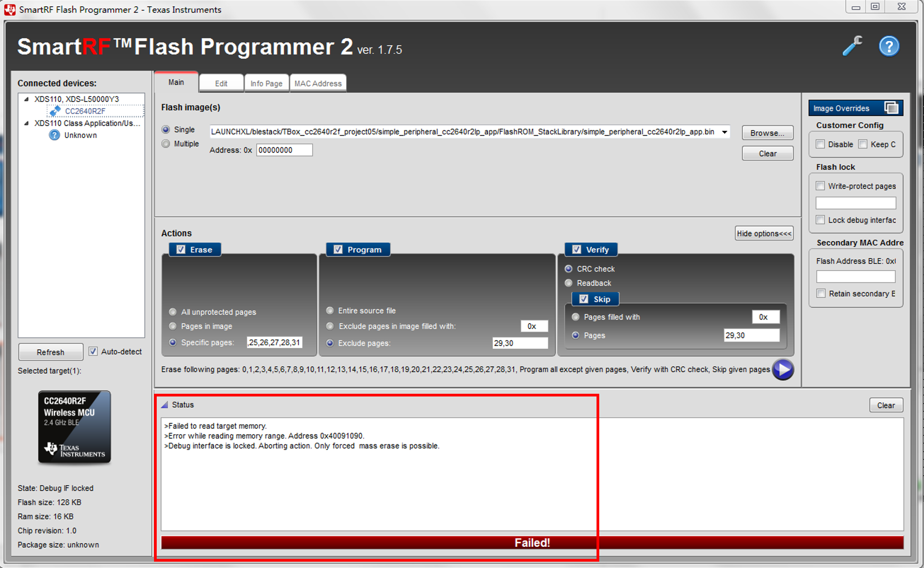Edit the Exclude pages value field
The height and width of the screenshot is (568, 924).
click(x=520, y=343)
